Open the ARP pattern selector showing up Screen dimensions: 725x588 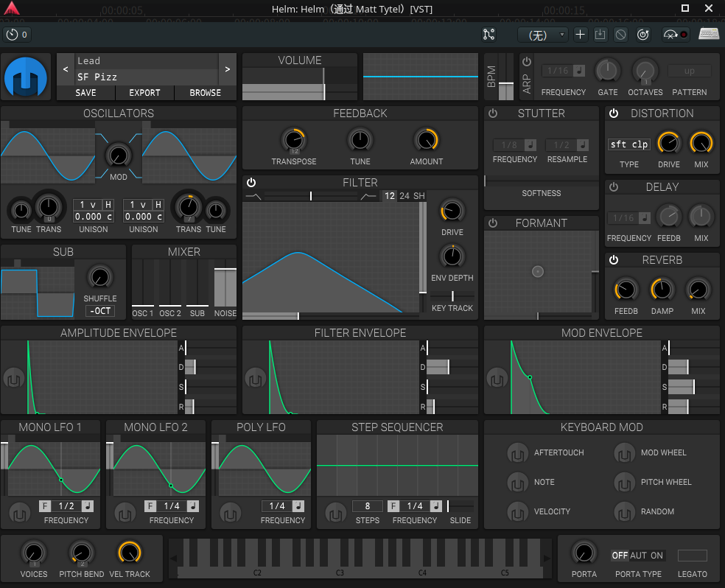(689, 71)
